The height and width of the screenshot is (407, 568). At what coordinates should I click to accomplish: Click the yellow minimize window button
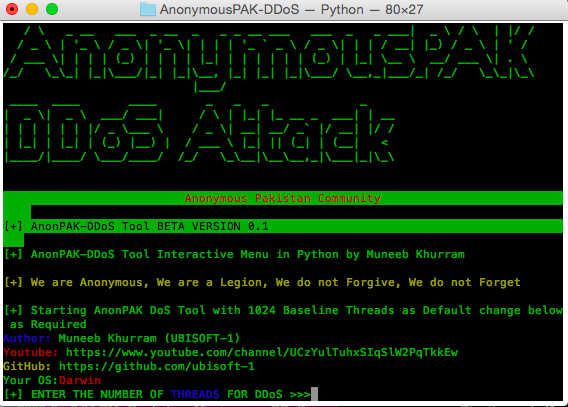pos(32,9)
